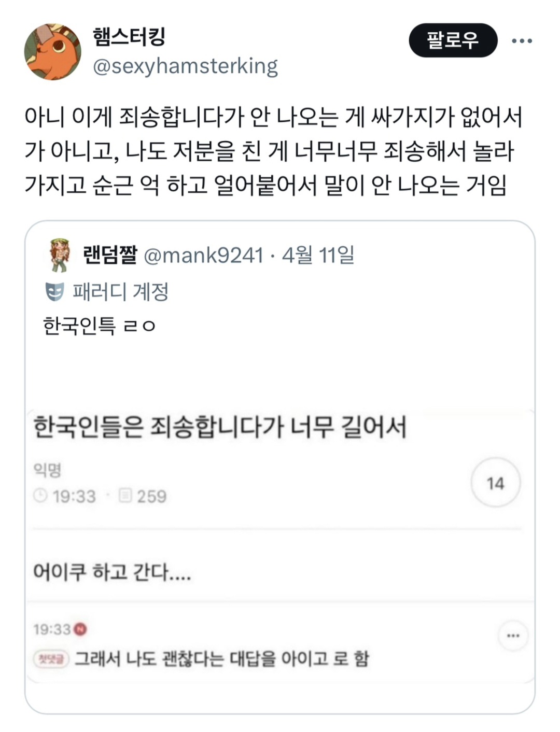Click the 햄스터킹 display name

click(x=129, y=37)
